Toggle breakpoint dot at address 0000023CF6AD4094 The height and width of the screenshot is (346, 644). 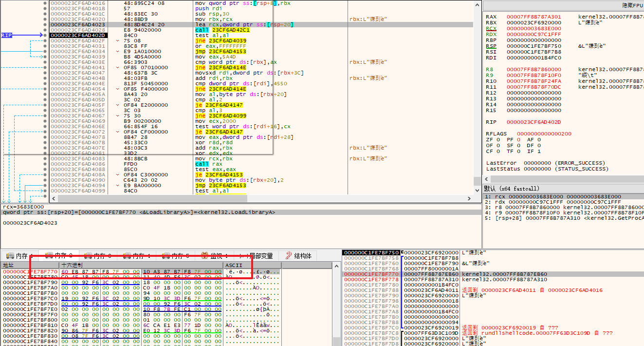coord(45,185)
